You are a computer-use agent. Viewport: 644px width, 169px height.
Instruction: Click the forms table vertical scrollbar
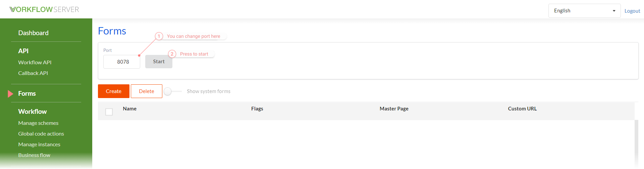[x=636, y=144]
